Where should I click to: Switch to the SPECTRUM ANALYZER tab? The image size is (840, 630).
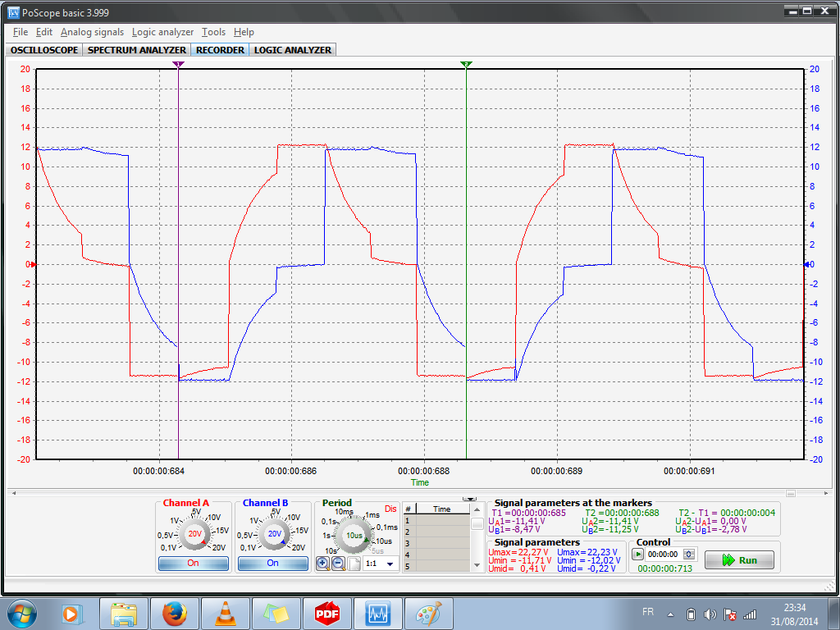pos(137,50)
